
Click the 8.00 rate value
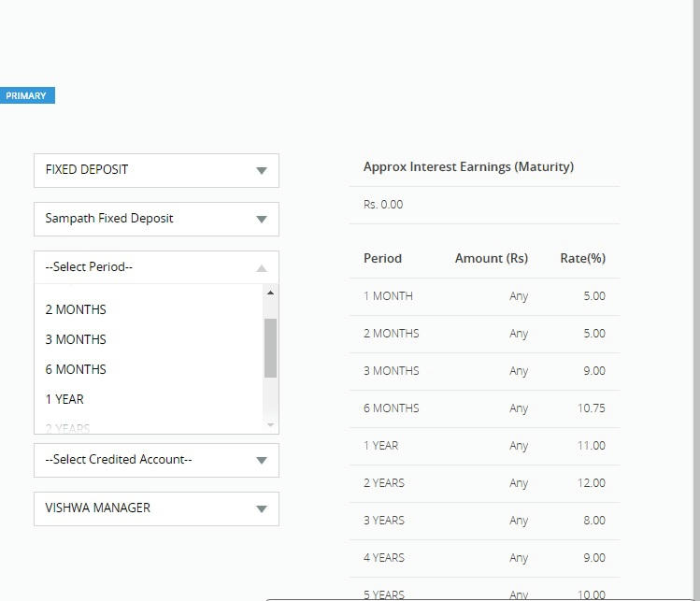pos(594,521)
